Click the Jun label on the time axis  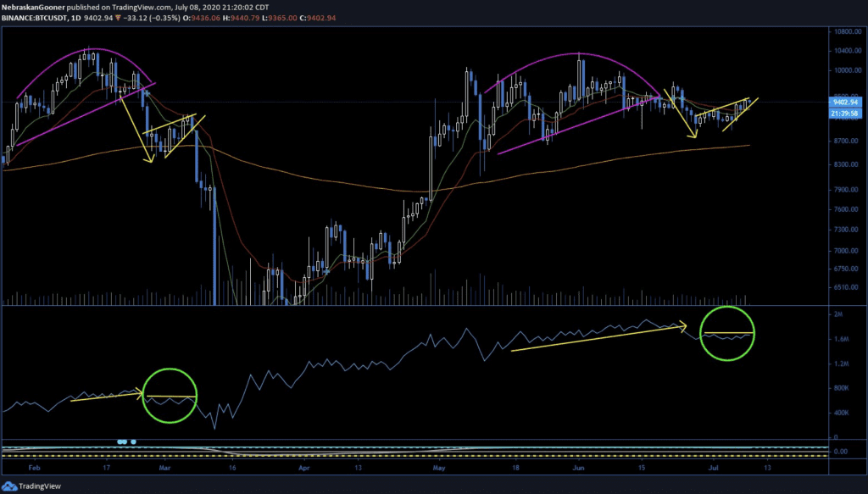click(x=579, y=467)
